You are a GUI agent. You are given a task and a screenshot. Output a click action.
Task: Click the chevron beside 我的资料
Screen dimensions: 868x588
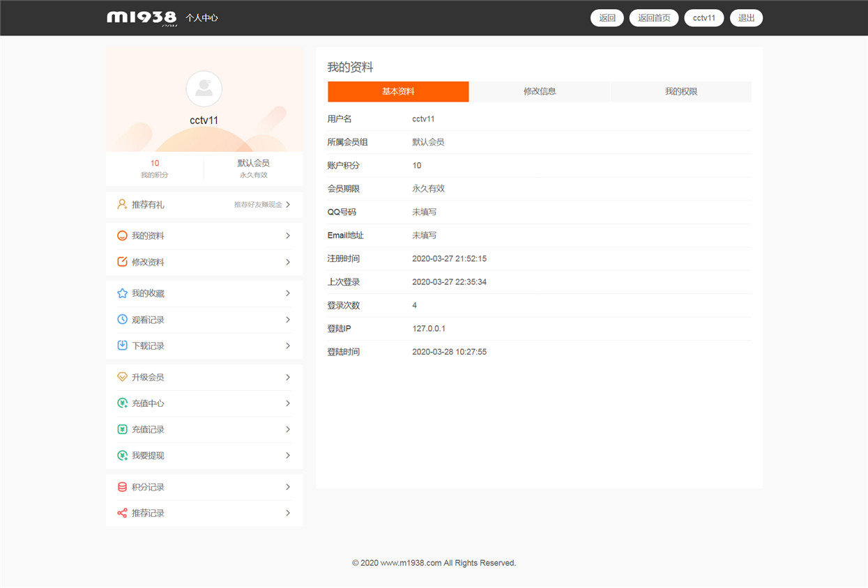coord(288,236)
